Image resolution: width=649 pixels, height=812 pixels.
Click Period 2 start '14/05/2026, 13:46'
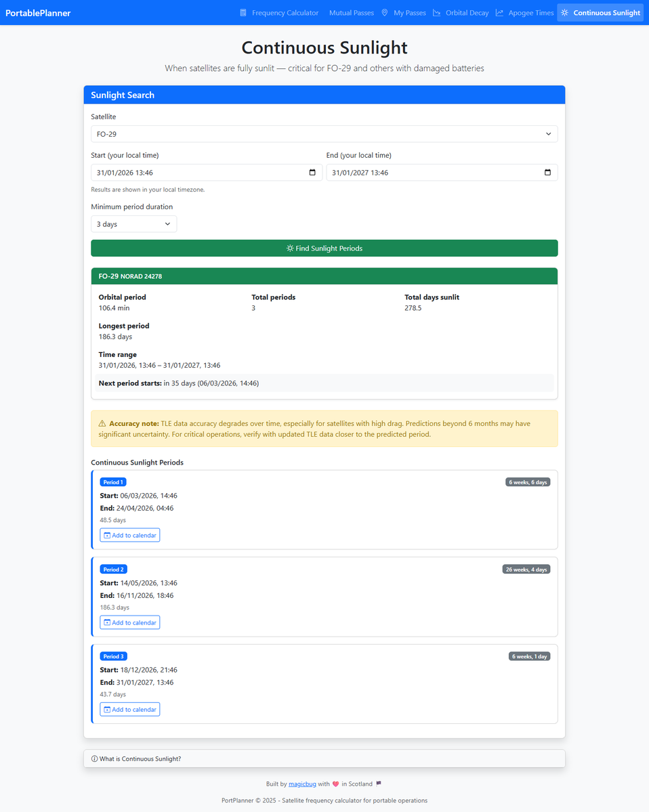[x=148, y=583]
